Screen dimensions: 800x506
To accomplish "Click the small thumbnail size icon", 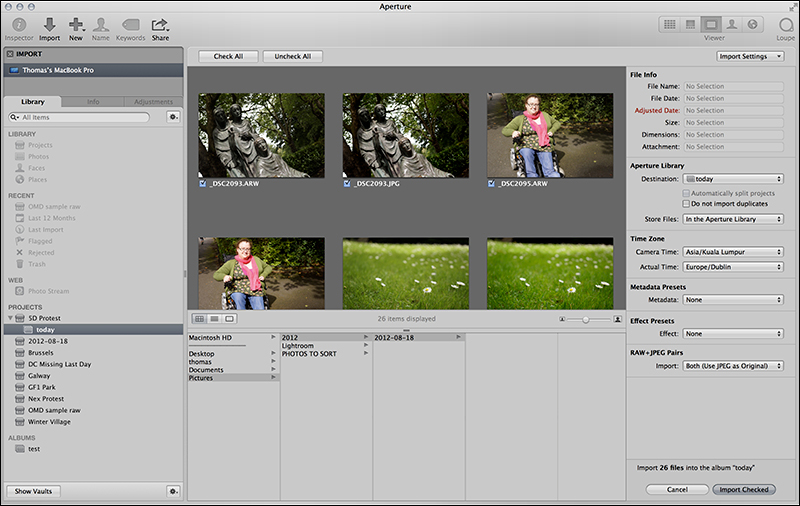I will tap(562, 319).
